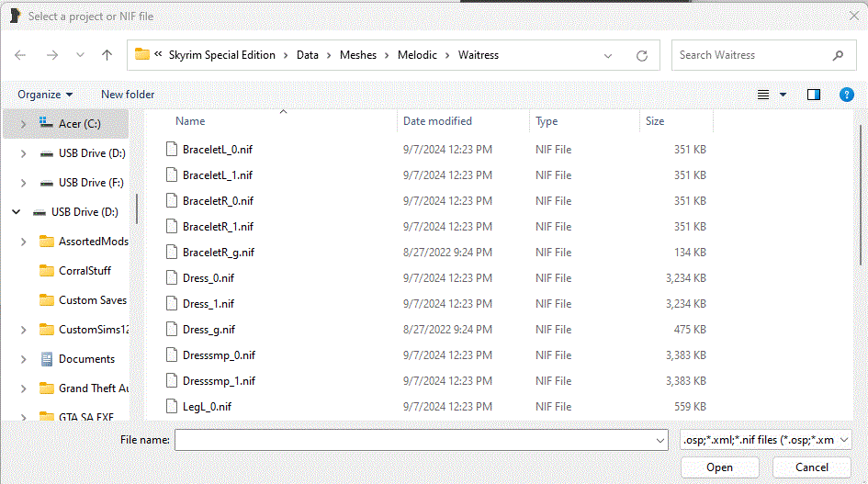Open the Custom Saves folder
The width and height of the screenshot is (868, 484).
click(x=93, y=300)
